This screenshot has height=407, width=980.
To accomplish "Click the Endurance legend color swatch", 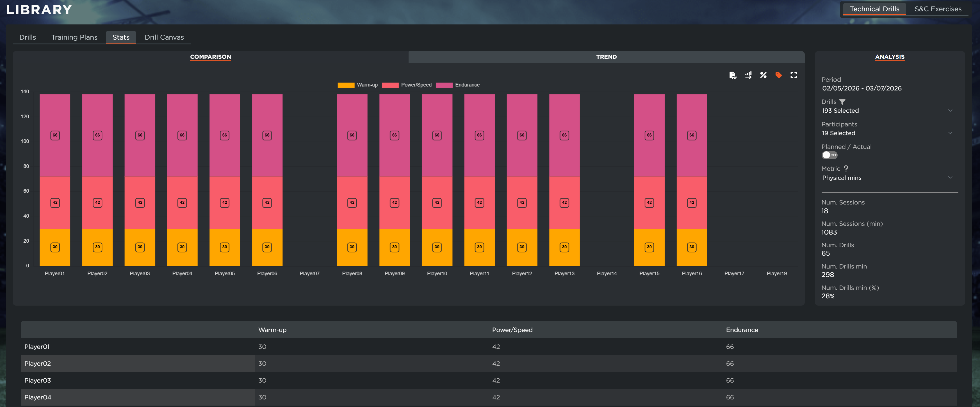I will 444,85.
